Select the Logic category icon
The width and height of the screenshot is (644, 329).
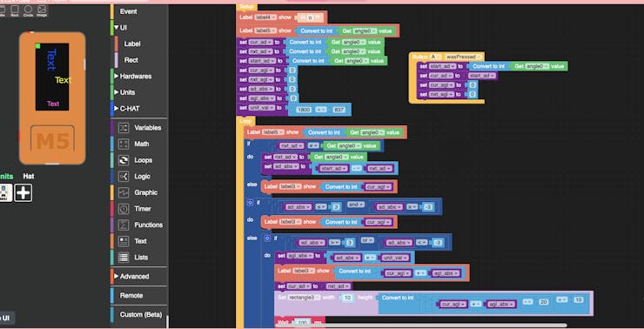point(124,176)
